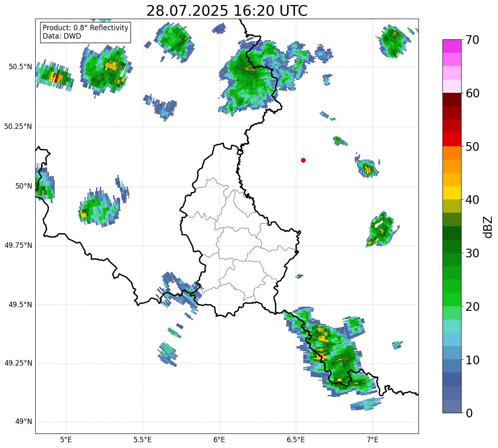Click the latitude label 50.25°N
Screen dimensions: 498x448
coord(18,126)
